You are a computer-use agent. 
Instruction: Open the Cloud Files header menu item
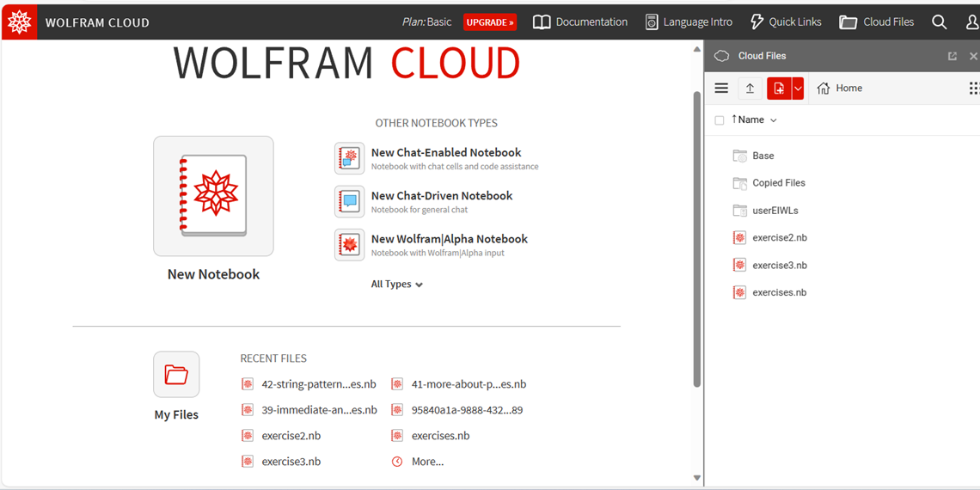pos(876,21)
